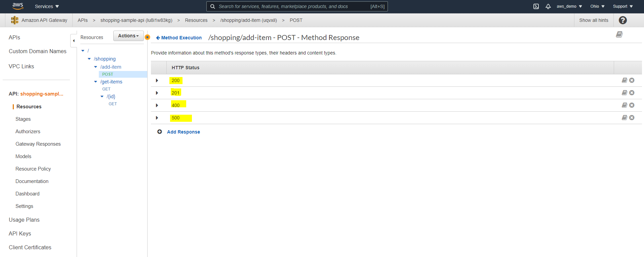
Task: Open the Services menu
Action: [47, 6]
